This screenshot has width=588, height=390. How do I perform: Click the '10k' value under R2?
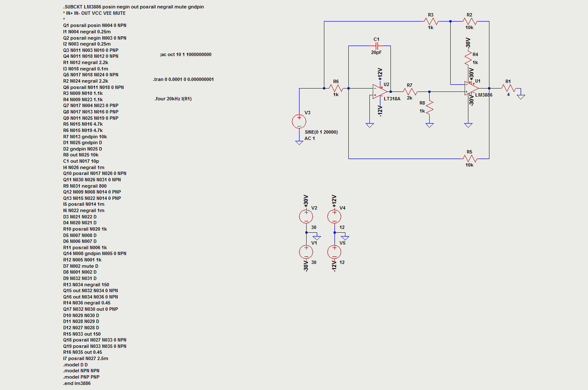coord(469,27)
